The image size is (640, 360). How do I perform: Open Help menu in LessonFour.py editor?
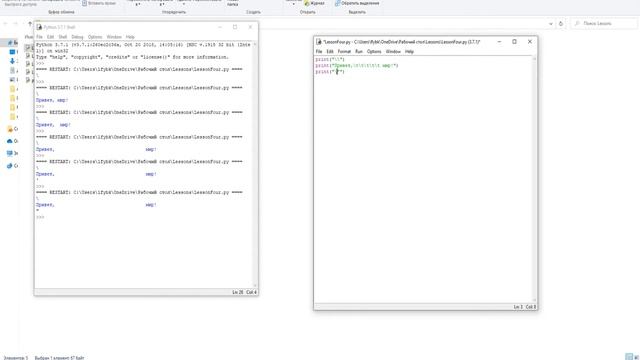click(x=409, y=52)
